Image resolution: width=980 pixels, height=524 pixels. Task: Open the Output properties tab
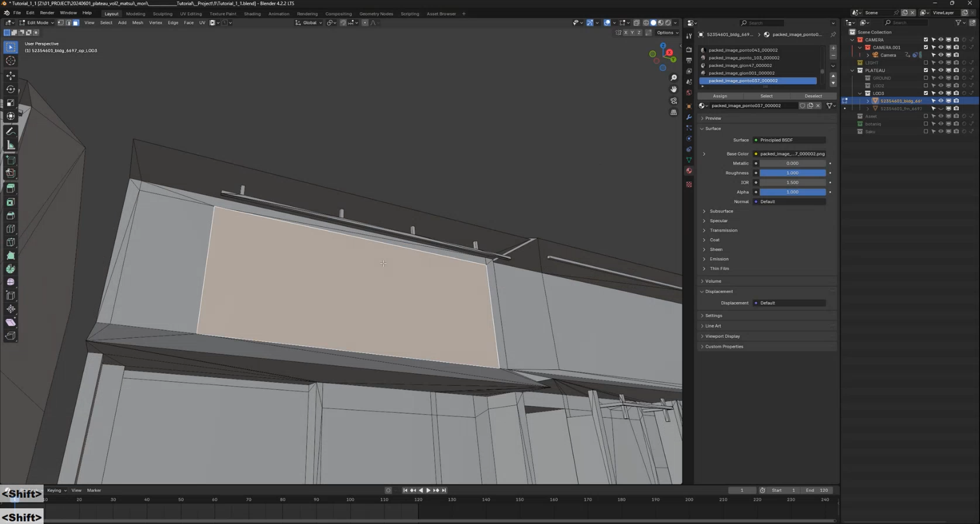pyautogui.click(x=689, y=60)
